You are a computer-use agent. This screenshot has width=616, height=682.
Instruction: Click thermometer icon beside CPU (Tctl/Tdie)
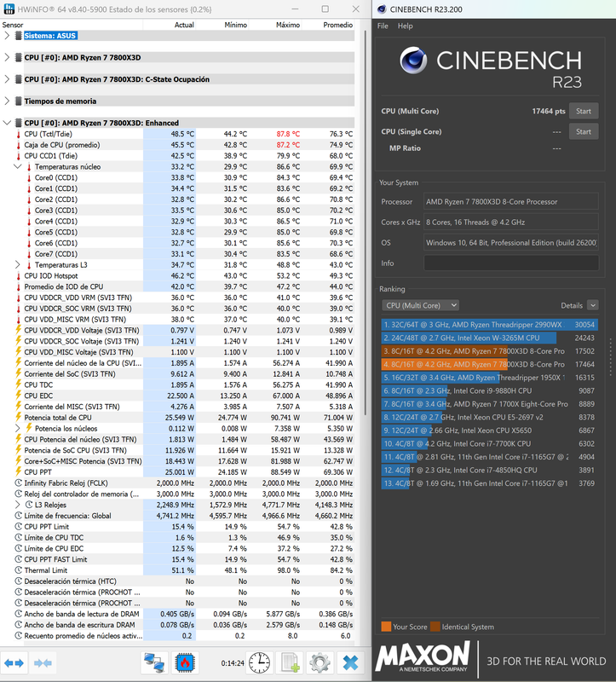coord(18,135)
